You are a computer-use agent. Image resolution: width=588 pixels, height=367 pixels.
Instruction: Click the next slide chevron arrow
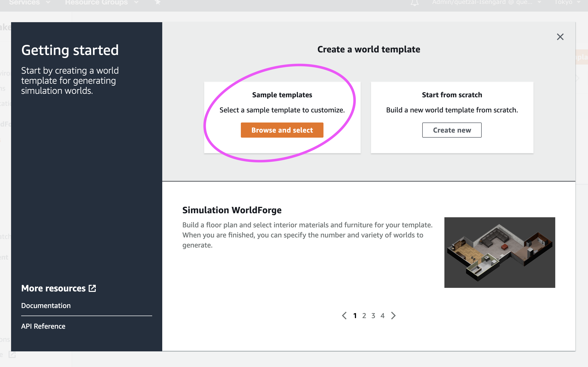click(x=393, y=316)
